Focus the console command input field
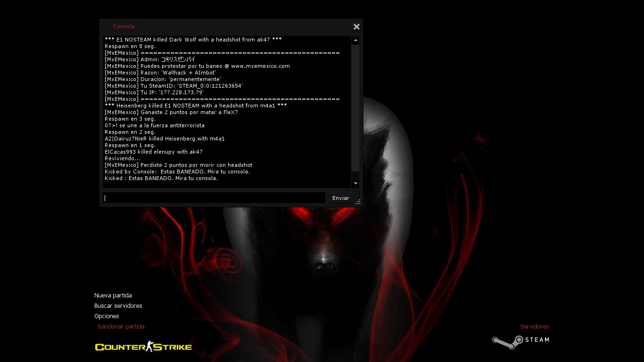 tap(215, 198)
